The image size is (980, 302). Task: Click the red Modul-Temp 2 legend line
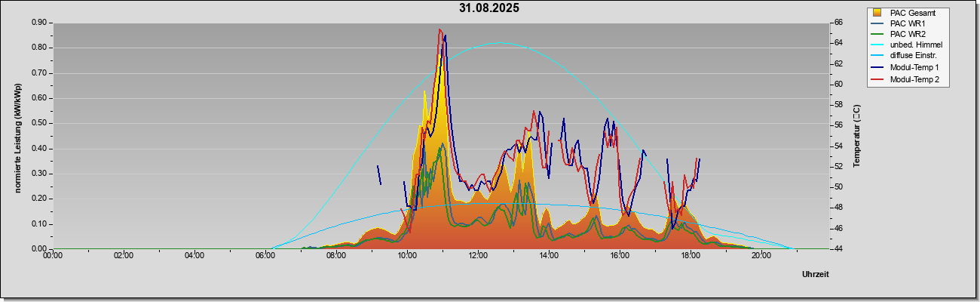(877, 79)
